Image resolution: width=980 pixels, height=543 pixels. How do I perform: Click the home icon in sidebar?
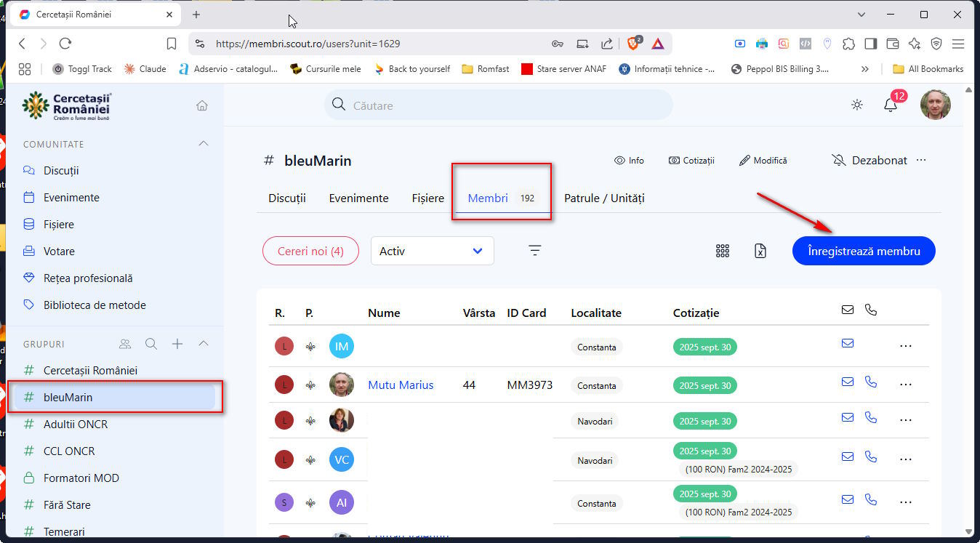point(202,105)
